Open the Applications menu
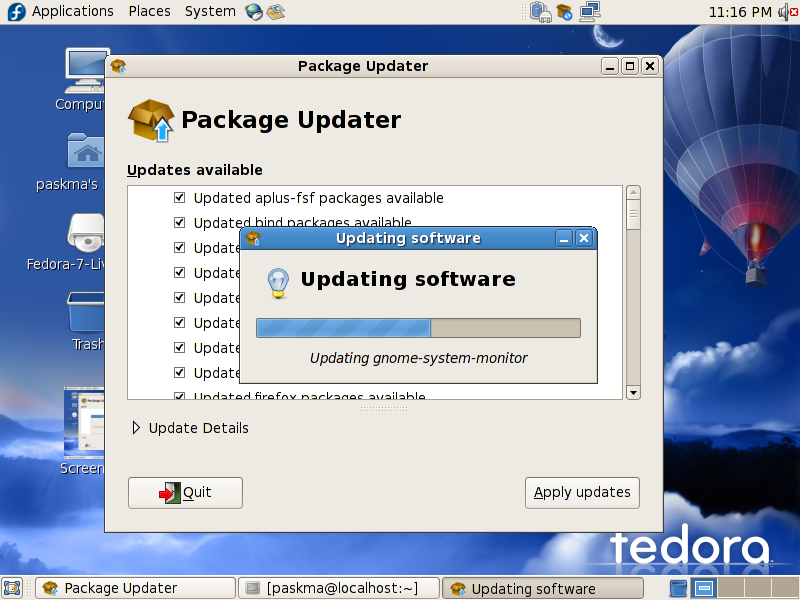800x600 pixels. coord(72,11)
